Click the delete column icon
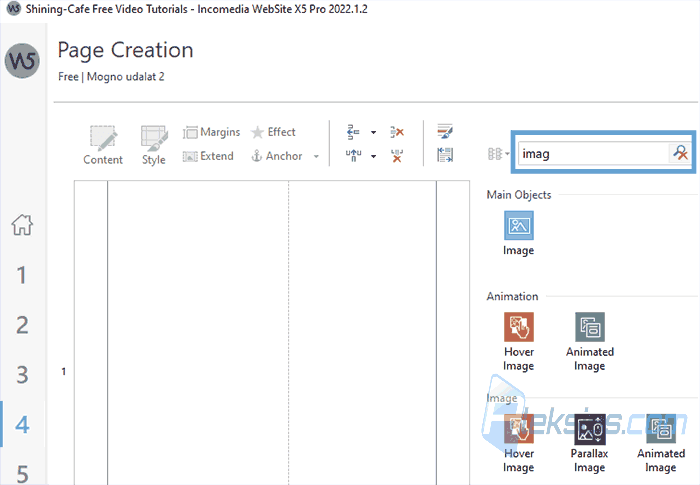Viewport: 700px width, 485px height. pyautogui.click(x=397, y=156)
